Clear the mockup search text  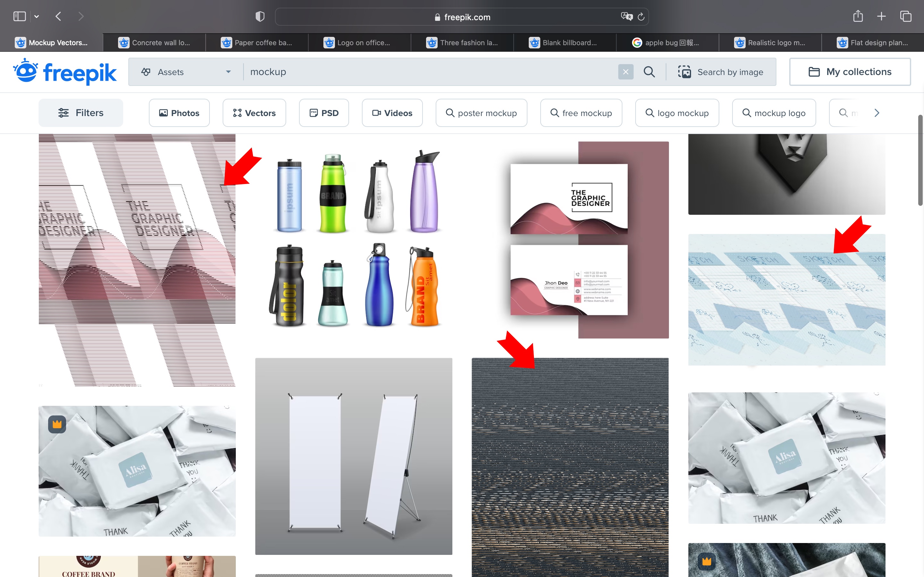click(x=625, y=72)
